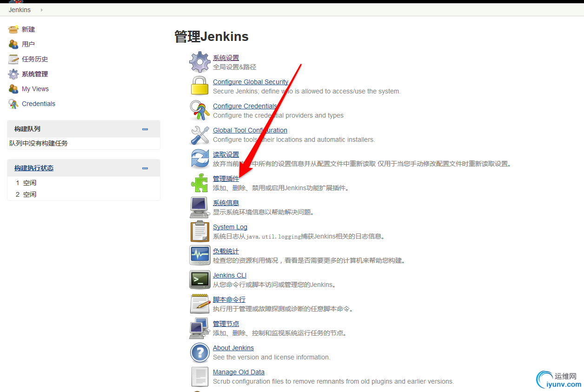Click the My Views sidebar icon
The width and height of the screenshot is (584, 392).
pyautogui.click(x=13, y=89)
